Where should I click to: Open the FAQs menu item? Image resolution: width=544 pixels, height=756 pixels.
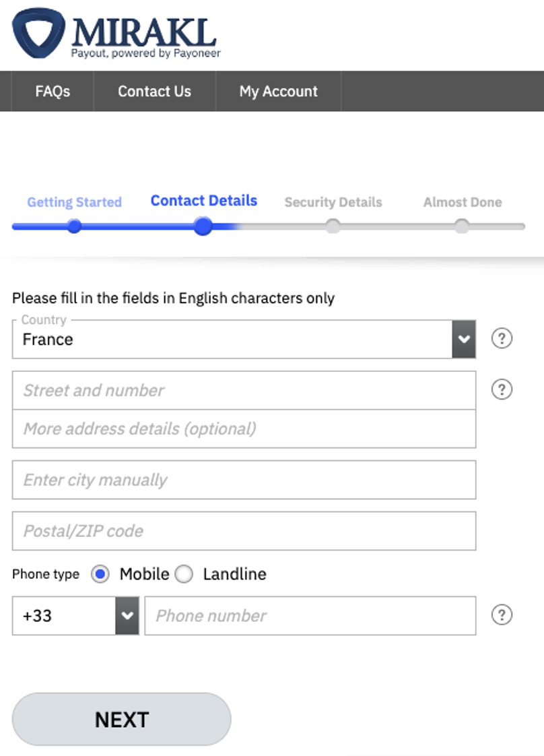click(53, 91)
